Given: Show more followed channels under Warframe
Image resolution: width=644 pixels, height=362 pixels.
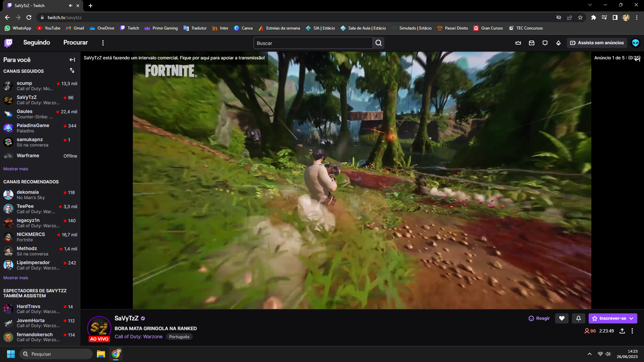Looking at the screenshot, I should click(x=16, y=169).
